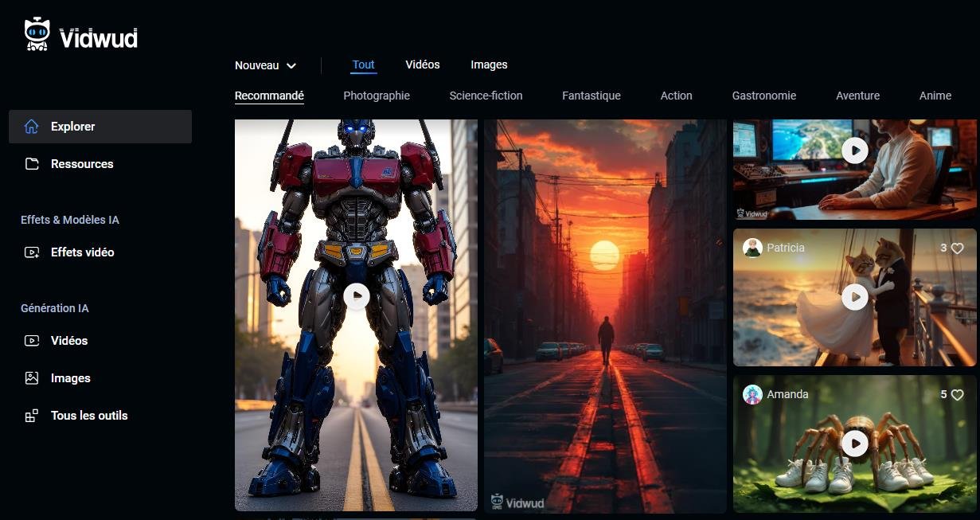Play the cat wedding video
Image resolution: width=980 pixels, height=520 pixels.
855,297
